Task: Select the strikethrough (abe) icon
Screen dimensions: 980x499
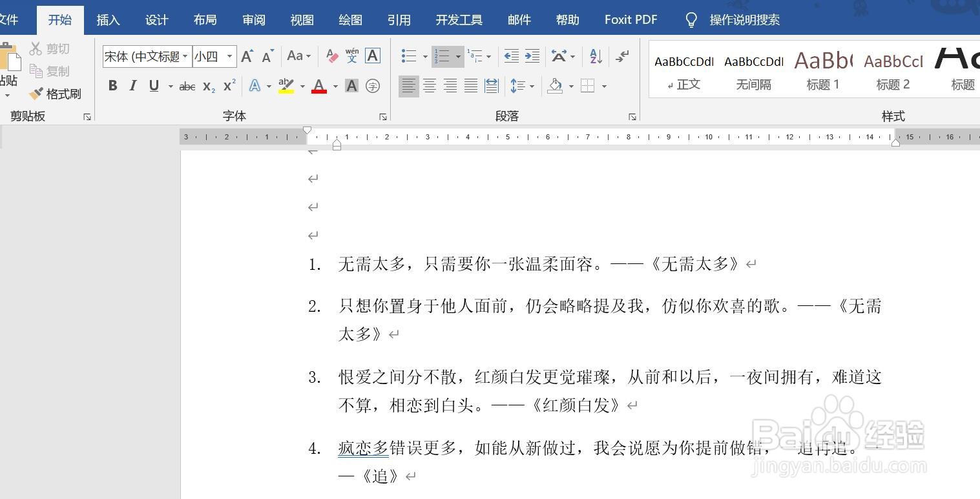Action: pos(186,85)
